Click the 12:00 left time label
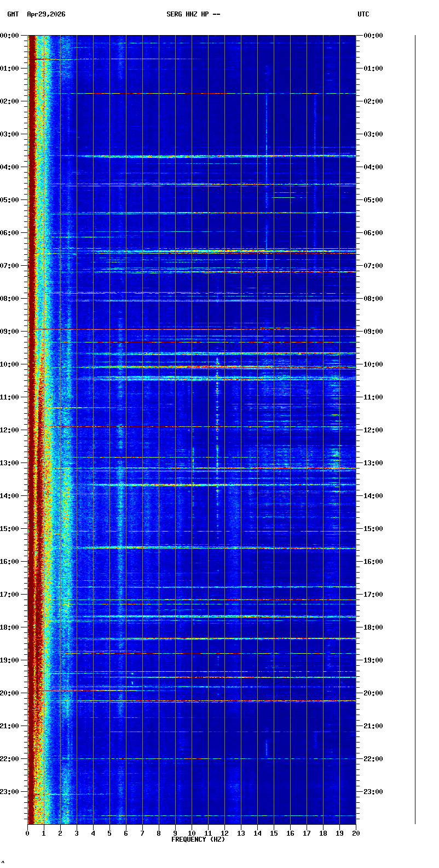 [x=10, y=430]
